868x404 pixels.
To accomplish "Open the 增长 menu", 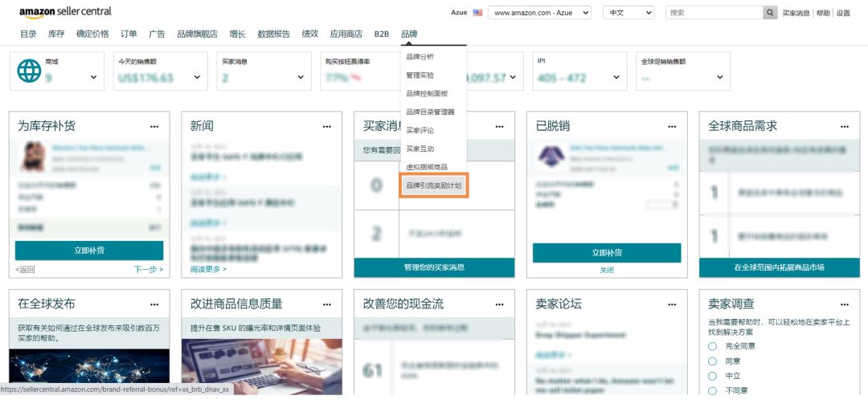I will point(237,35).
